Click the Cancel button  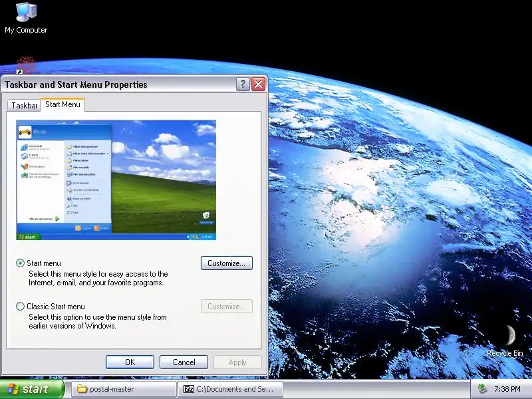[184, 362]
